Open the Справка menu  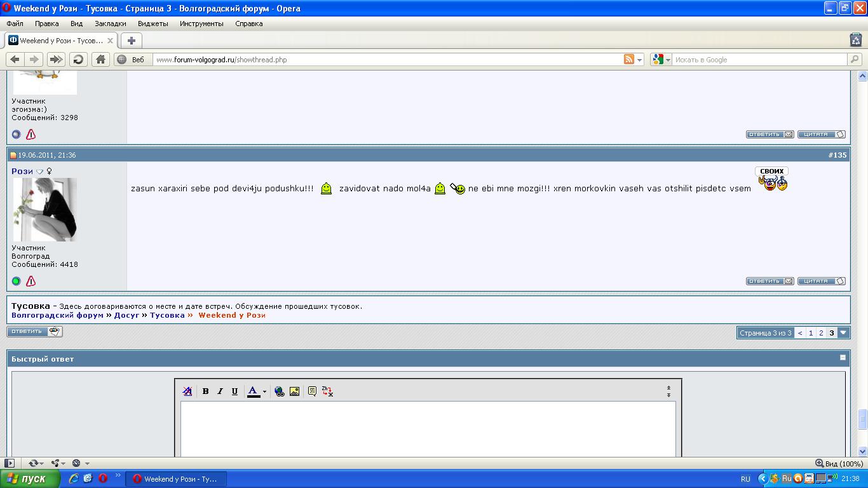[248, 24]
